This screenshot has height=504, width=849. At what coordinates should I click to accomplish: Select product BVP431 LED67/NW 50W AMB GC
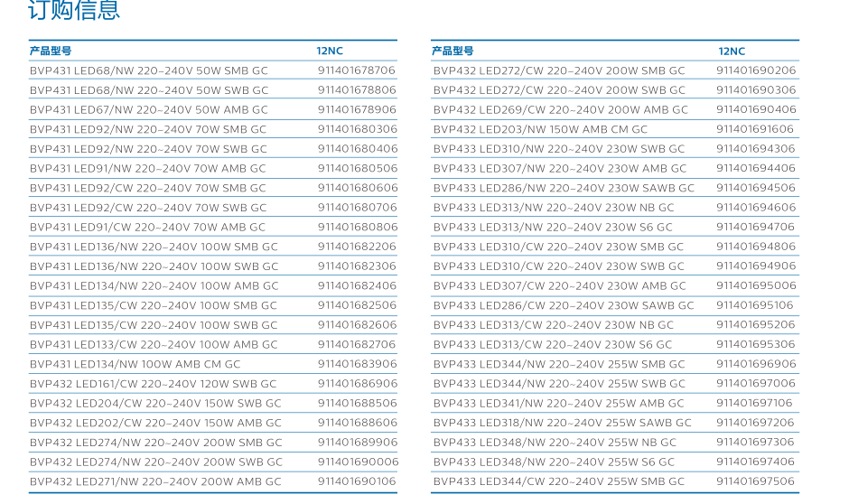[149, 110]
